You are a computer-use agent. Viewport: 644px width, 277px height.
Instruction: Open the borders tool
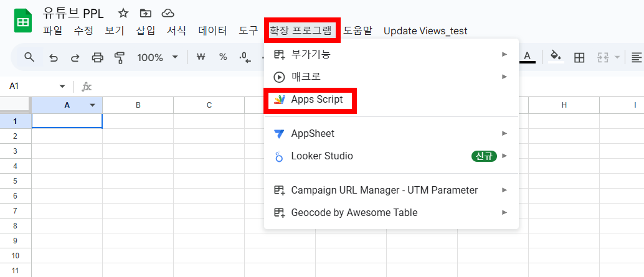coord(579,58)
